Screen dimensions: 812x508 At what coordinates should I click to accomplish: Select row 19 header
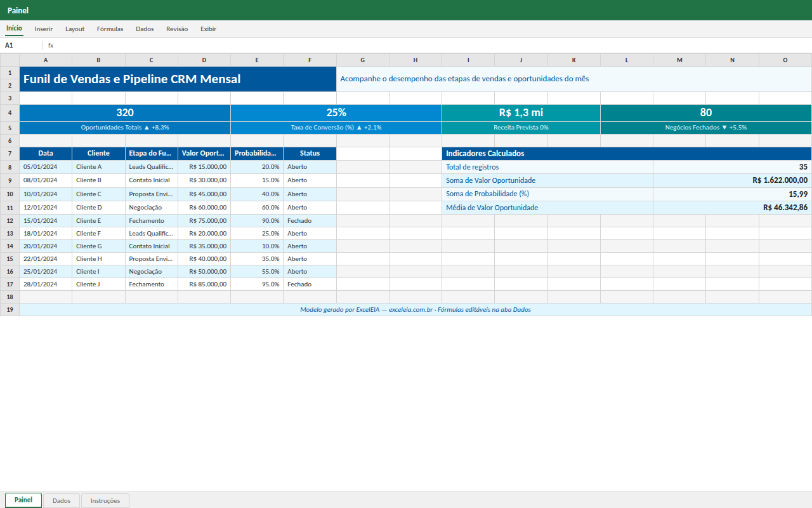(x=10, y=310)
